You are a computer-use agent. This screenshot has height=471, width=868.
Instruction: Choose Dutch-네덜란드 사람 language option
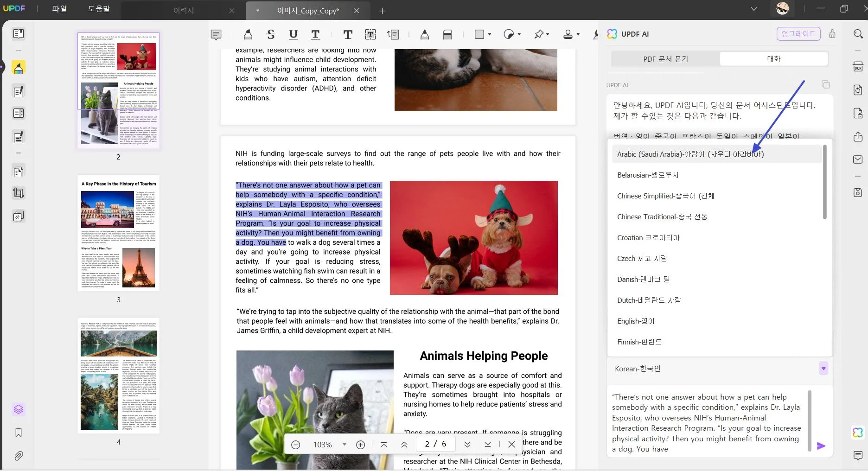(x=716, y=300)
